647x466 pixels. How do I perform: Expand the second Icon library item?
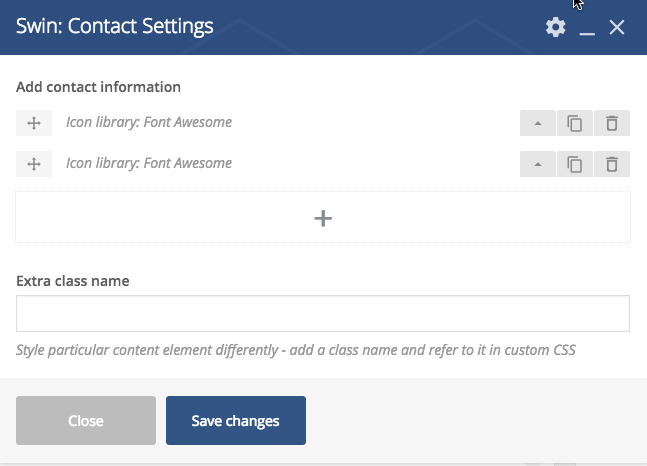pos(538,164)
